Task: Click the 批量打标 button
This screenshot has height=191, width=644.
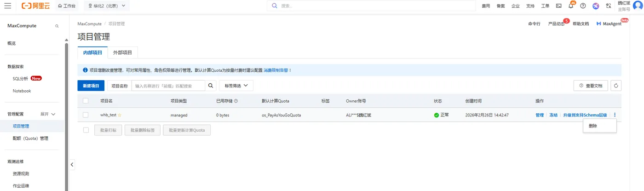Action: [x=108, y=130]
